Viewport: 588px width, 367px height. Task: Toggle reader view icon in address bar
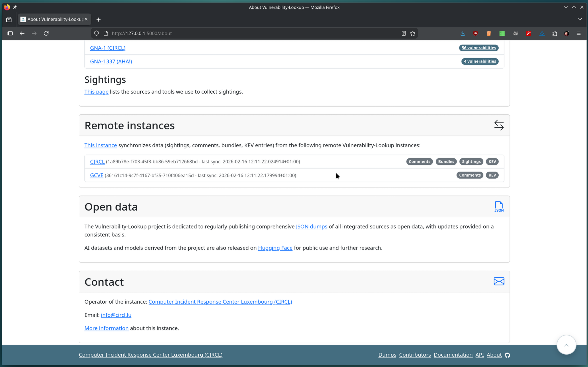pos(404,33)
